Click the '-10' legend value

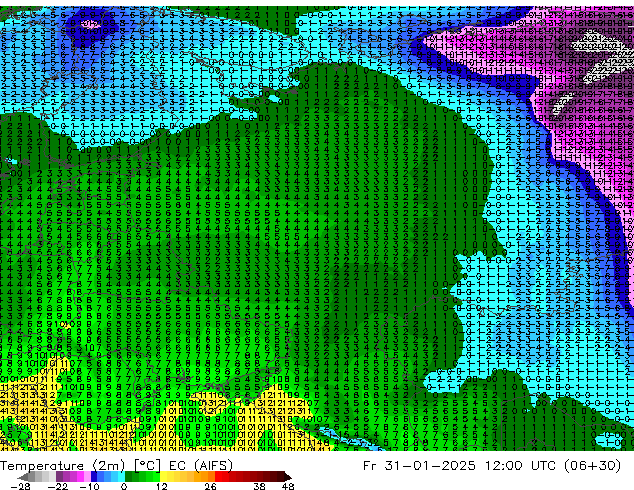[x=89, y=486]
